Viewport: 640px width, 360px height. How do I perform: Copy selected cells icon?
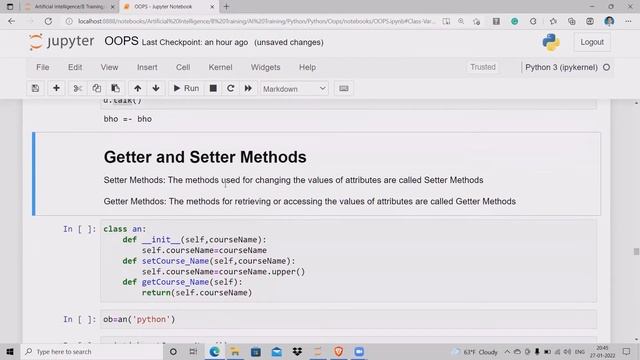pyautogui.click(x=96, y=88)
